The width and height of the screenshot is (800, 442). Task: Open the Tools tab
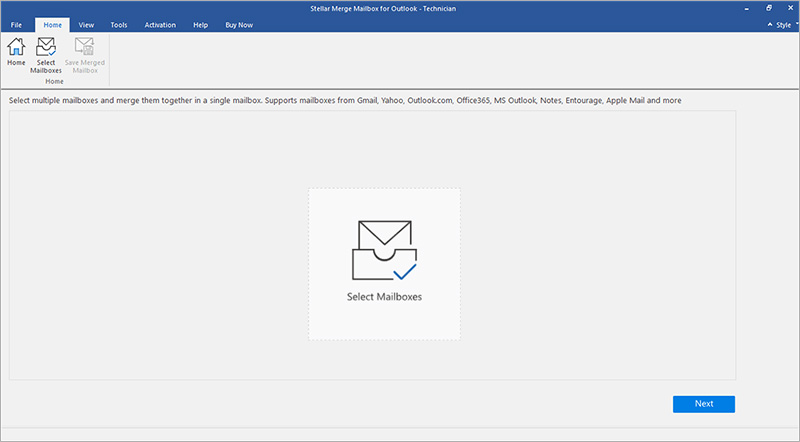119,25
